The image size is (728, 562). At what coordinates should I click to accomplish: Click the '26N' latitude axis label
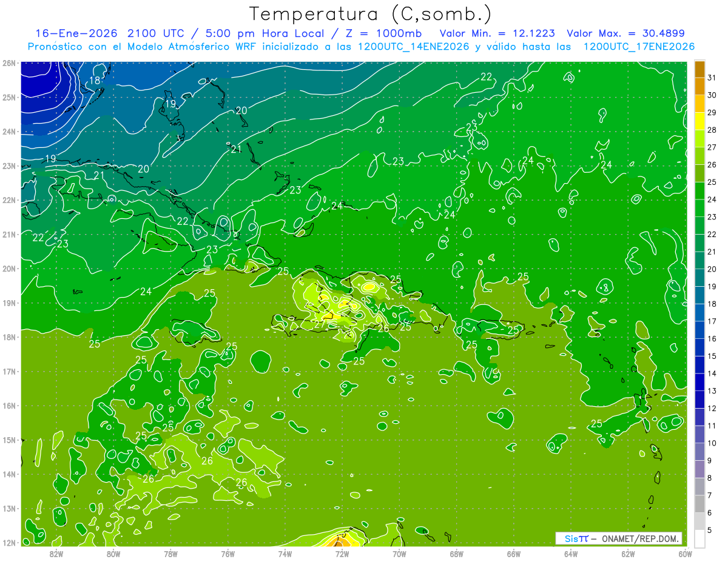pos(8,63)
